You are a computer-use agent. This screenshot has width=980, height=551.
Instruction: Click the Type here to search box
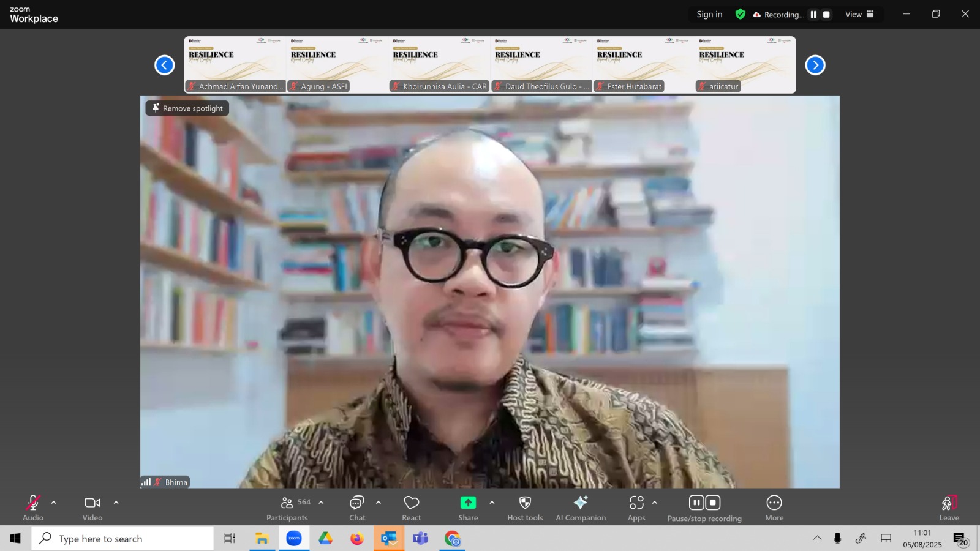pos(123,539)
